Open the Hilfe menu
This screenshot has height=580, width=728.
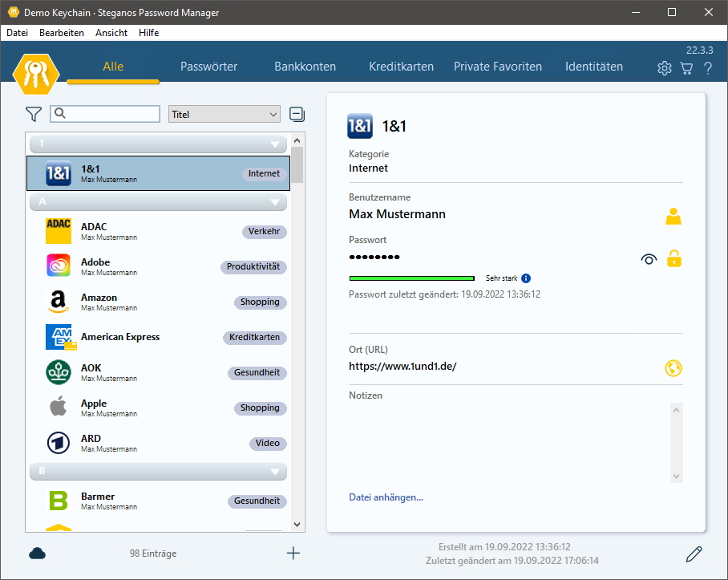coord(148,33)
